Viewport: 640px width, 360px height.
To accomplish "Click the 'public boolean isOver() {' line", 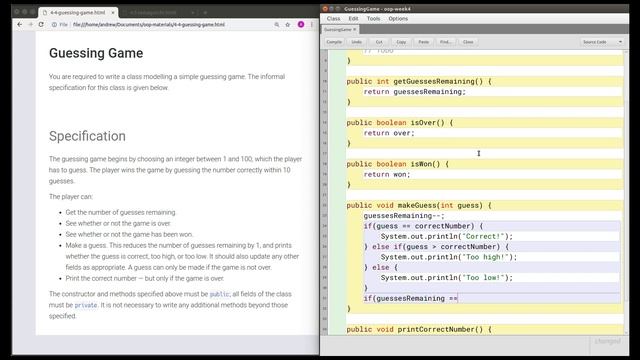I will tap(400, 122).
